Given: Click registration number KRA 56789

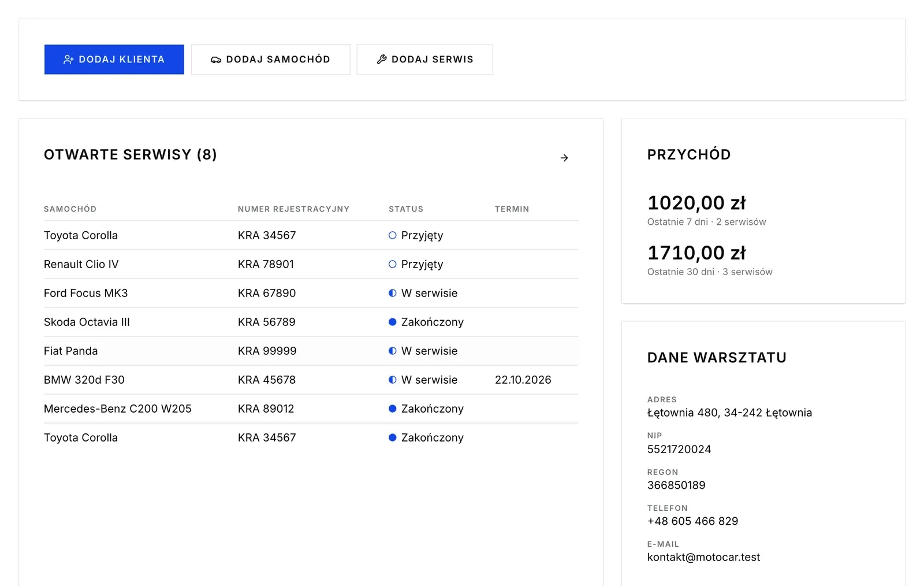Looking at the screenshot, I should (267, 322).
